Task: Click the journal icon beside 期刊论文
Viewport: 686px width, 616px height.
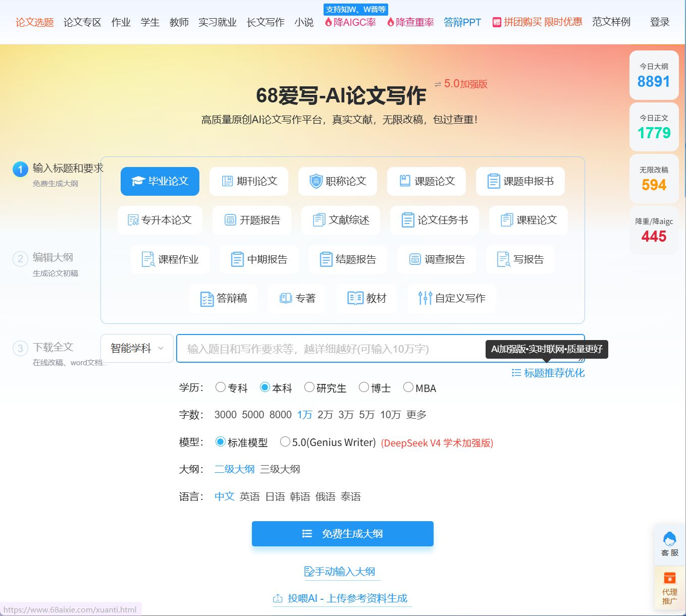Action: coord(228,181)
